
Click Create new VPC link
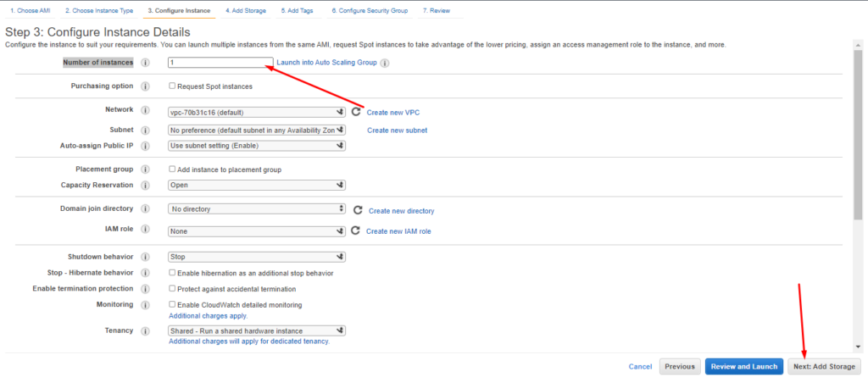point(393,113)
